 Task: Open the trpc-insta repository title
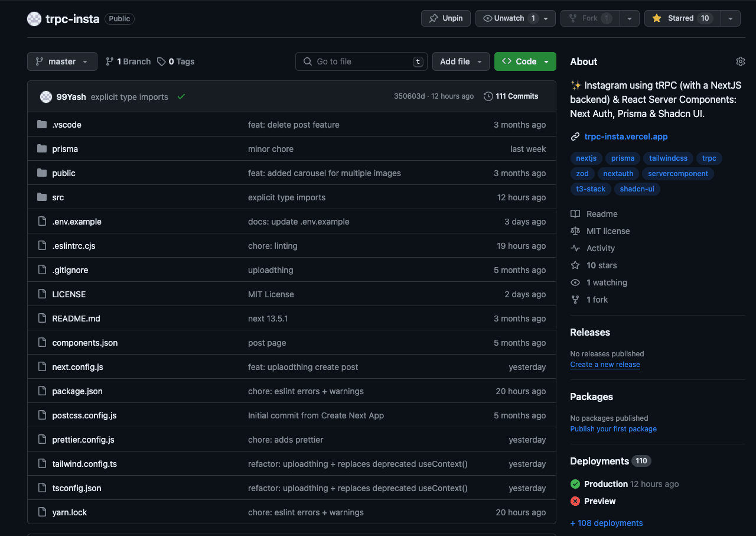pyautogui.click(x=73, y=19)
